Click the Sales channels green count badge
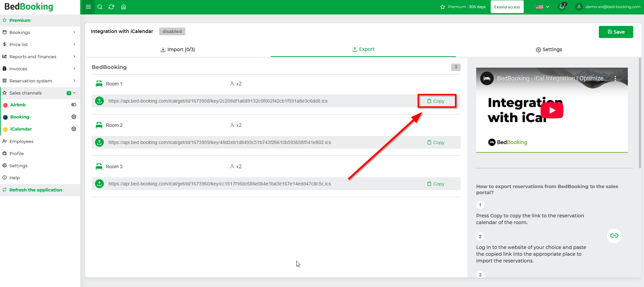Image resolution: width=644 pixels, height=287 pixels. 69,93
